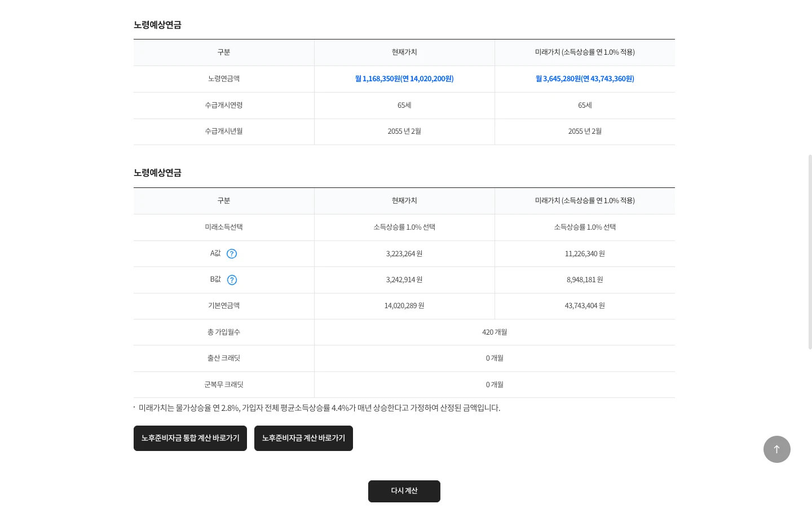Click the 미래가치는 물가상승율 footnote text
The image size is (812, 508).
[x=319, y=408]
